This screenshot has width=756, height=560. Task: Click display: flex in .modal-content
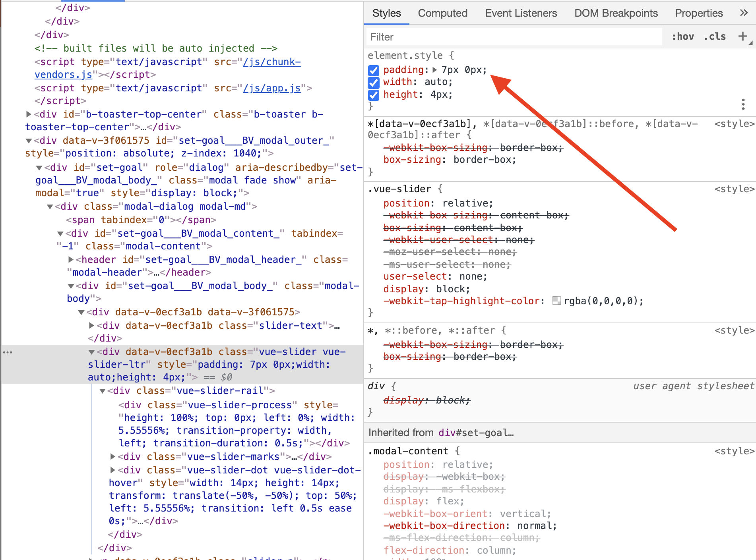click(x=424, y=501)
